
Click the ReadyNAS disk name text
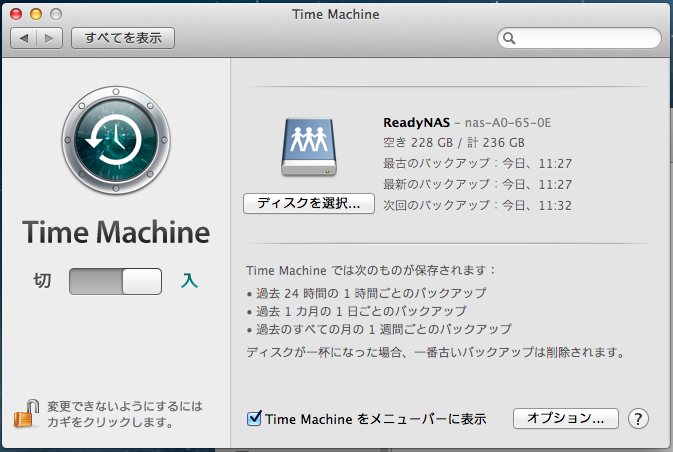(416, 122)
